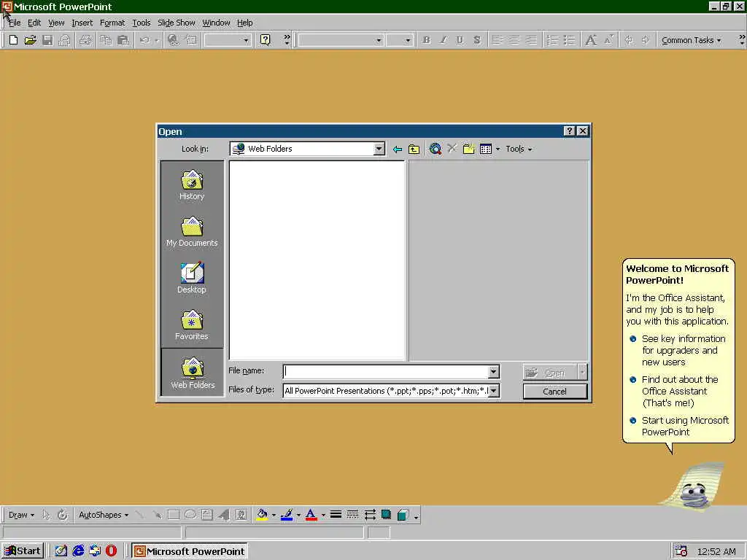Click the Fill Color paint bucket
The image size is (747, 560).
point(262,515)
